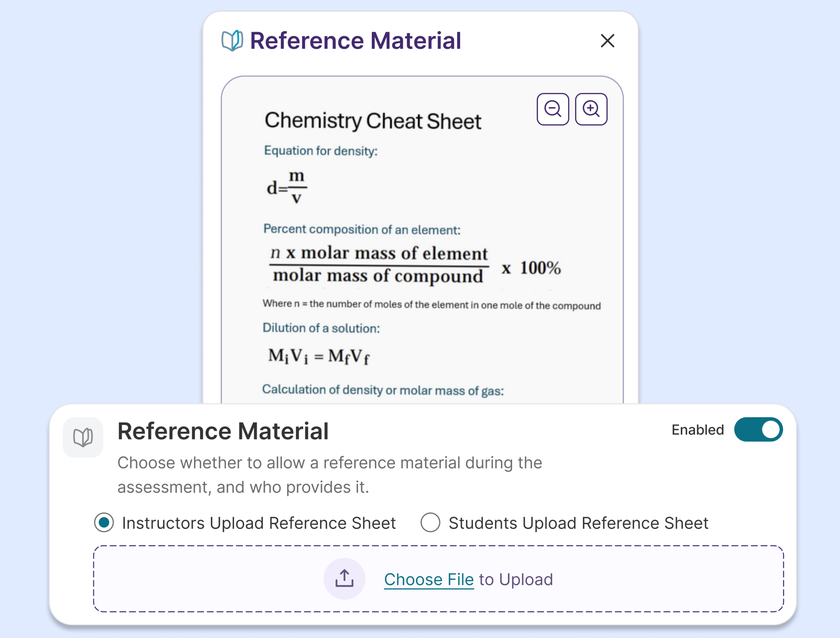Image resolution: width=840 pixels, height=638 pixels.
Task: Click the 'Enabled' label text
Action: pyautogui.click(x=698, y=430)
